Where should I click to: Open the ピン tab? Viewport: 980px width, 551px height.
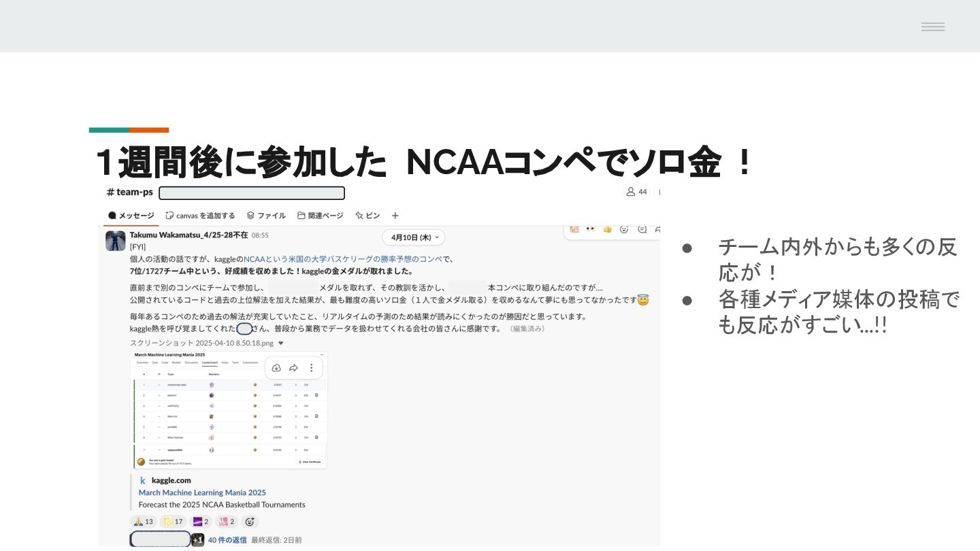367,216
